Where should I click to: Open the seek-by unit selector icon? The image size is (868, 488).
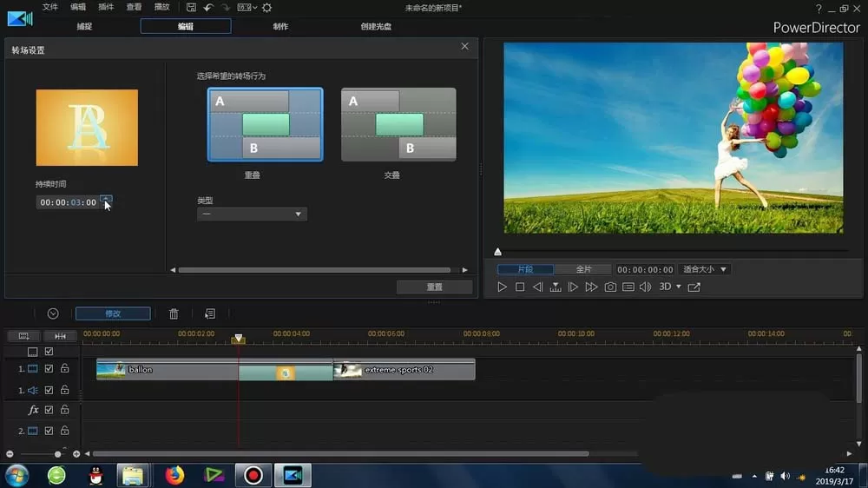(x=556, y=287)
